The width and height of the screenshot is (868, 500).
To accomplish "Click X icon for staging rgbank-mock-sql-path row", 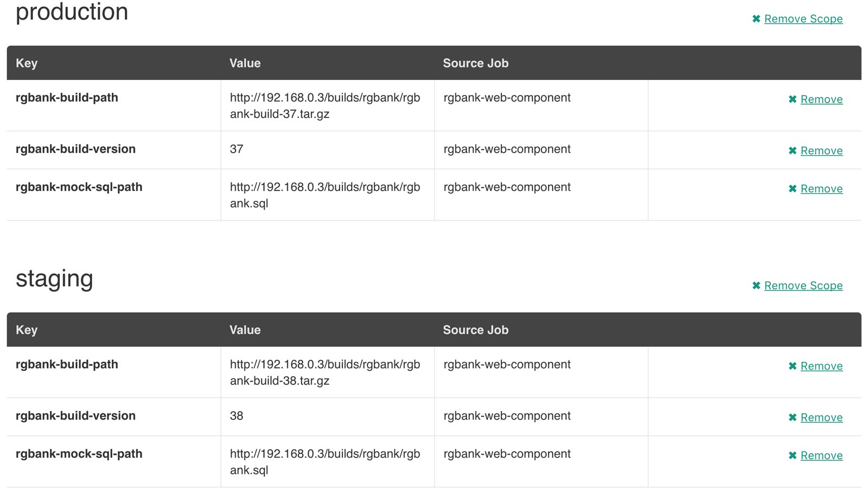I will tap(793, 455).
